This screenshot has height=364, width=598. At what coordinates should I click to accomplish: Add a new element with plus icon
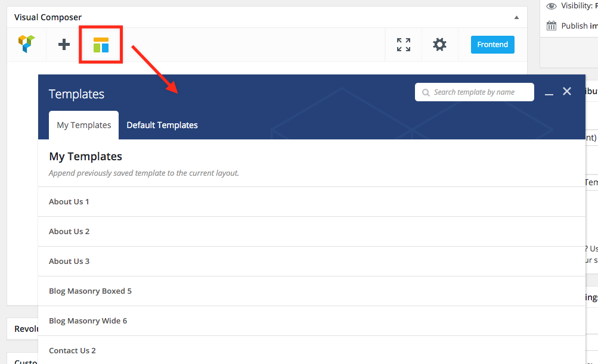tap(64, 44)
